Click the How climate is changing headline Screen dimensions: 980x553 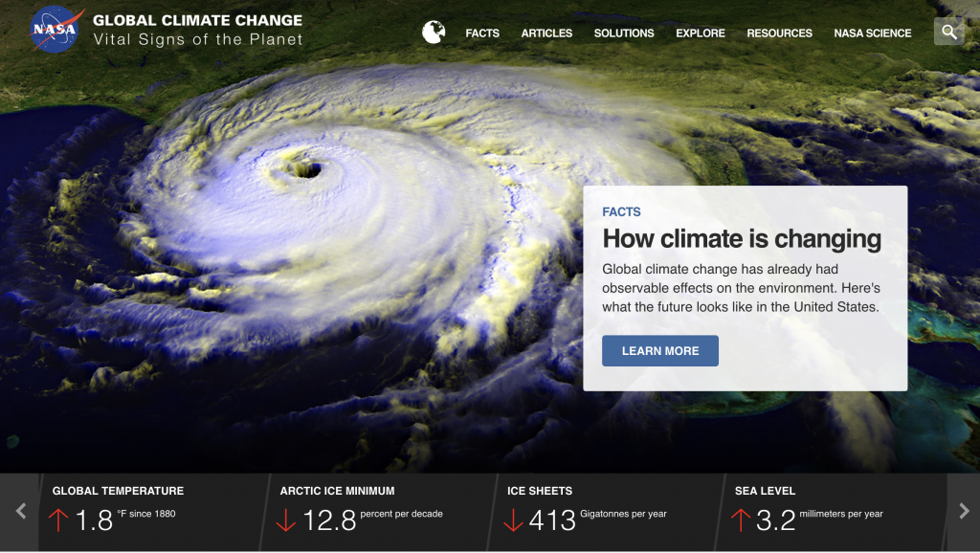click(742, 238)
